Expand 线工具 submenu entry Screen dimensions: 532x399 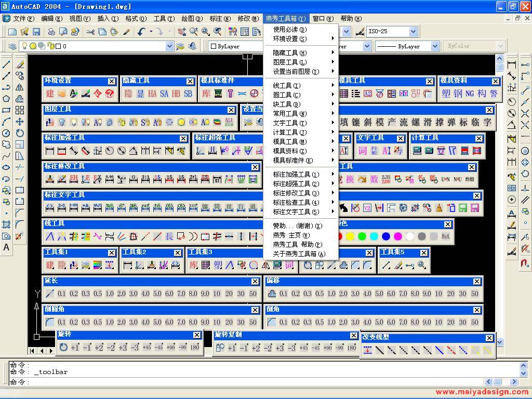point(301,86)
